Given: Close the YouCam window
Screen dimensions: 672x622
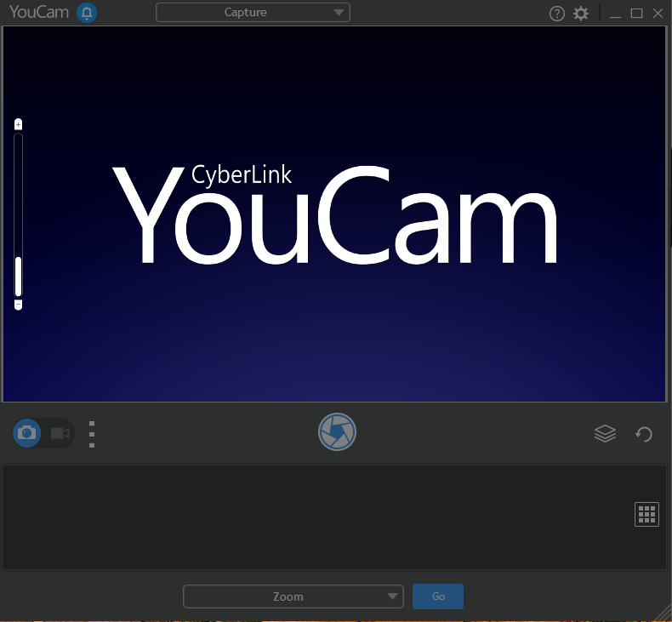Looking at the screenshot, I should pos(658,14).
